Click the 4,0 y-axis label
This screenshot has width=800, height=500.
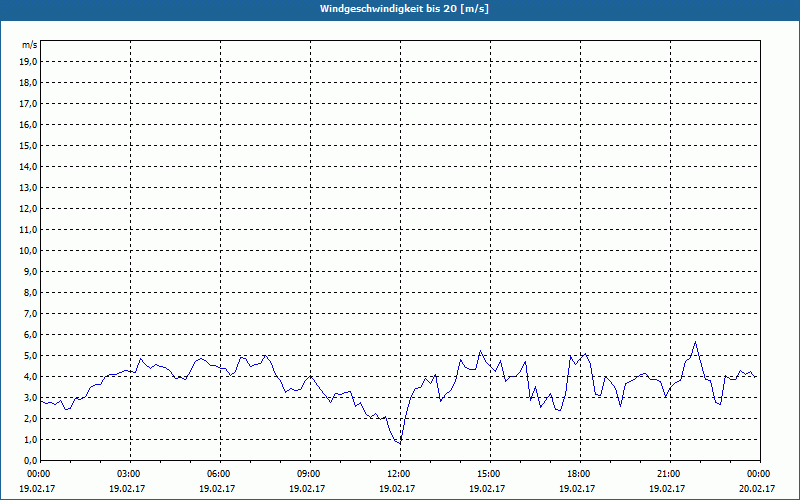(31, 377)
